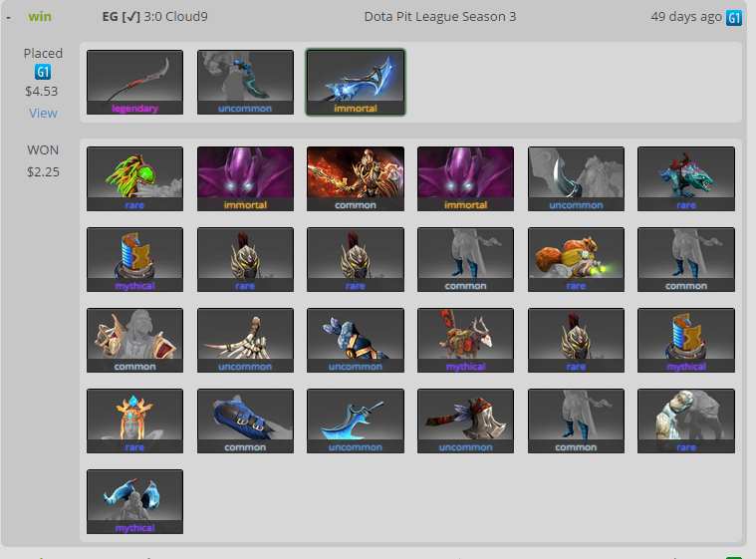Click the common fiery knight item
Viewport: 756px width, 559px height.
(x=356, y=179)
